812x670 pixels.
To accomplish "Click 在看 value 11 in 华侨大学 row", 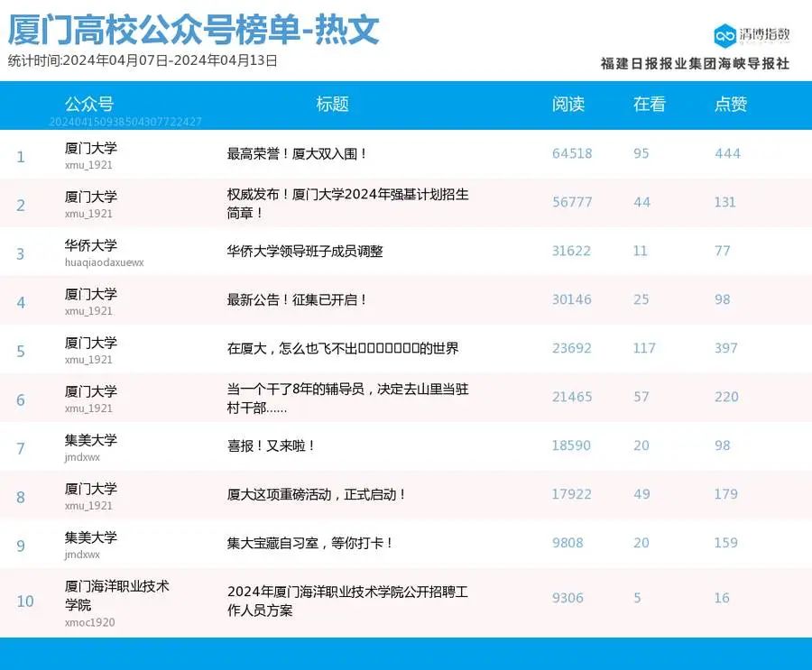I will (640, 251).
